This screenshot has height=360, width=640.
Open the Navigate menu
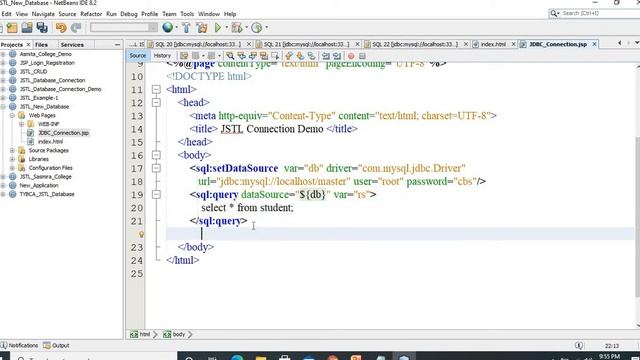(x=43, y=14)
